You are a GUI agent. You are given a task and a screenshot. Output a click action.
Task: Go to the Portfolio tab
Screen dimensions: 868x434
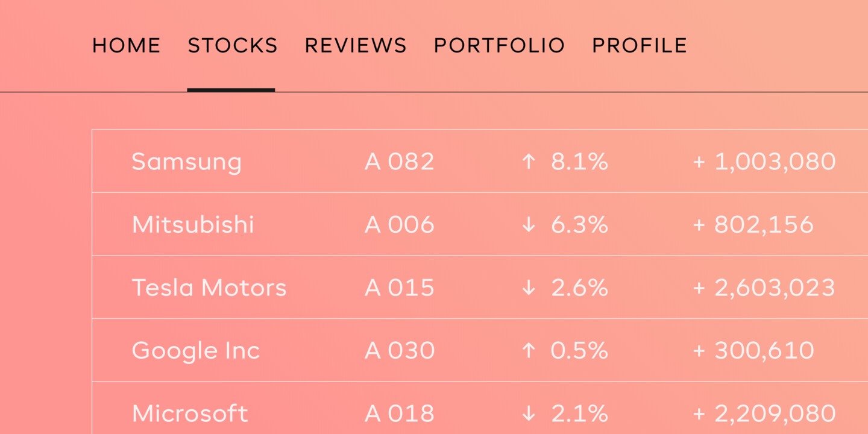click(x=499, y=46)
